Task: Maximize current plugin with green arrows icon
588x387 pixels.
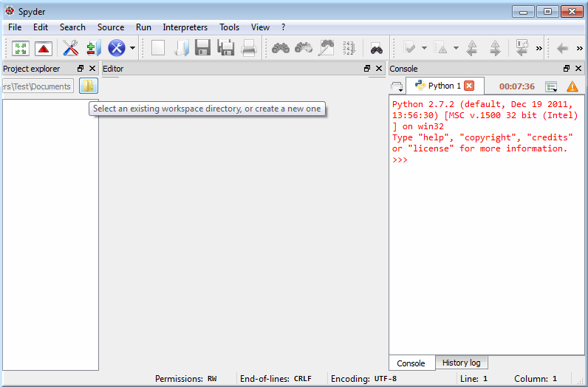Action: (x=21, y=49)
